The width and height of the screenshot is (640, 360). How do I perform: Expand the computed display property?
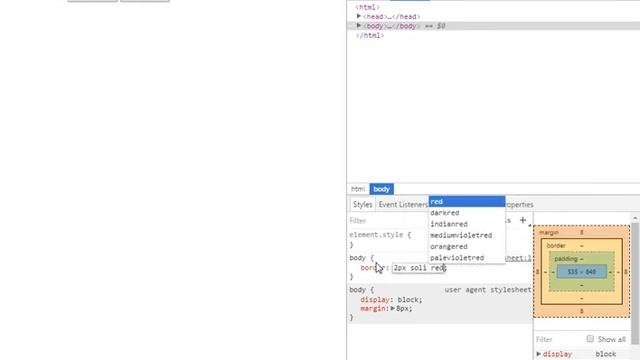tap(539, 354)
